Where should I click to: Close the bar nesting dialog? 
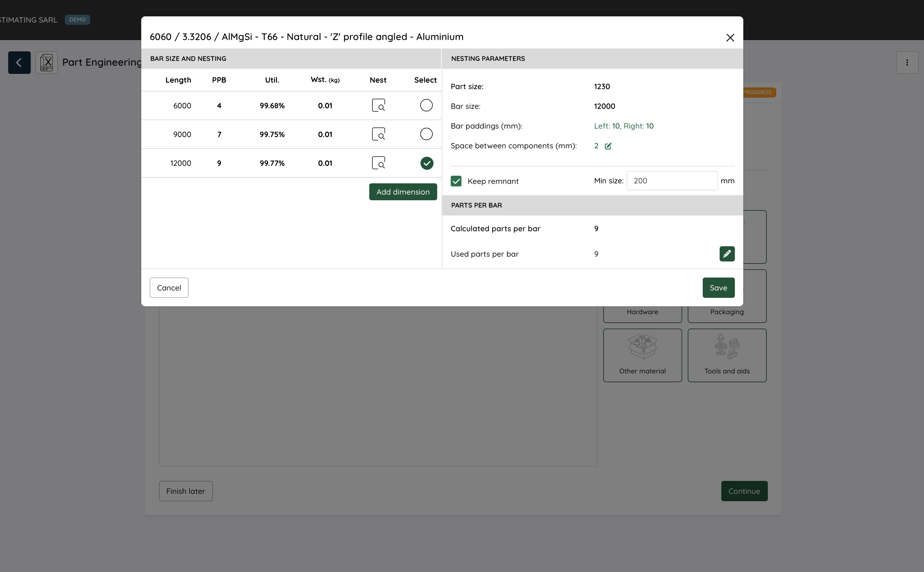[730, 38]
